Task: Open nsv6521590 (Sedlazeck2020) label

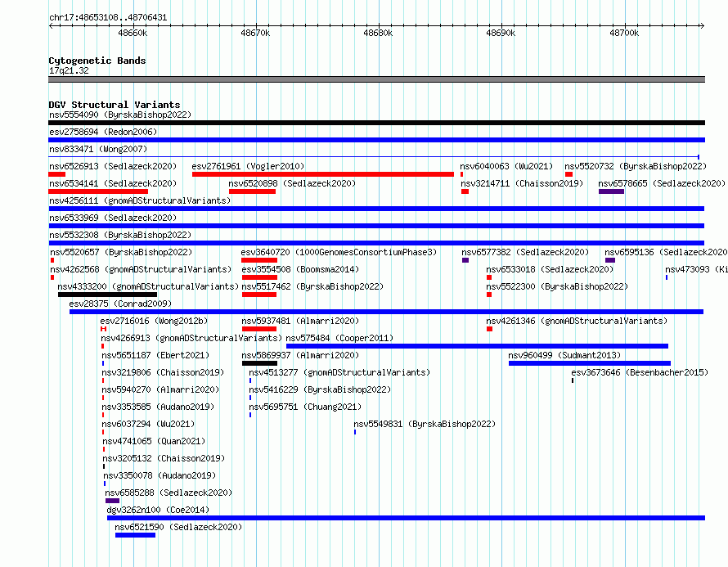Action: pyautogui.click(x=179, y=527)
